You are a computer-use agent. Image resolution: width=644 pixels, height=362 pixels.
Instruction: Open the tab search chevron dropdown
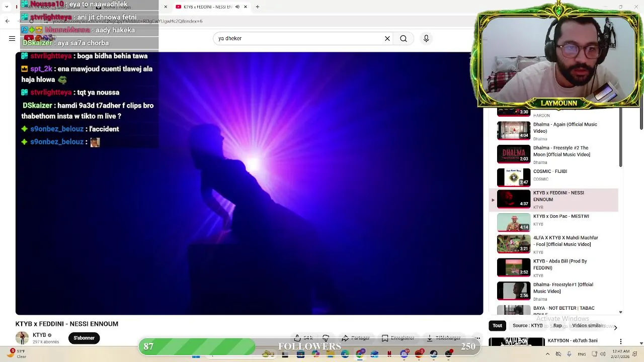pyautogui.click(x=7, y=7)
